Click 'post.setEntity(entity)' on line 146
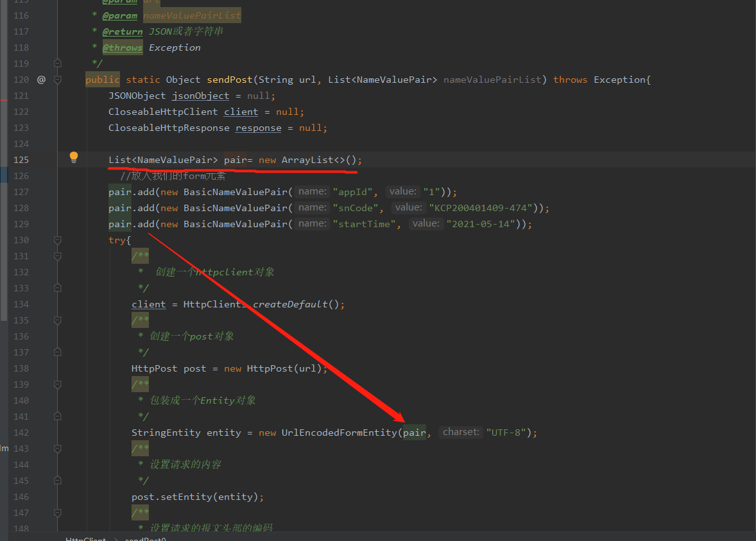Screen dimensions: 756x541 click(195, 497)
